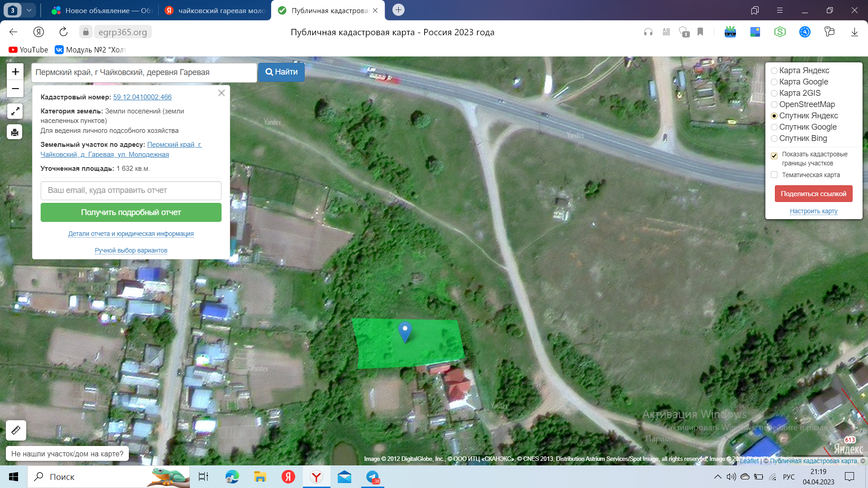Toggle fullscreen map view icon
This screenshot has width=868, height=488.
coord(15,111)
